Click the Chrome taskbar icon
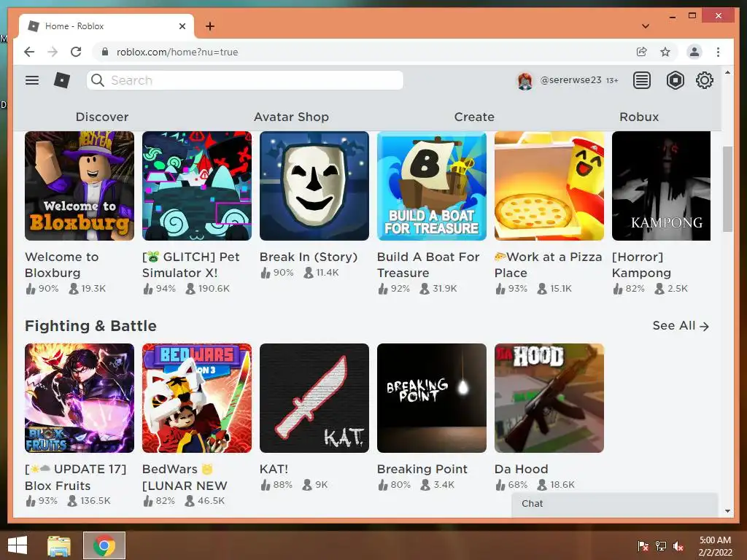Screen dimensions: 747x560 coord(104,545)
